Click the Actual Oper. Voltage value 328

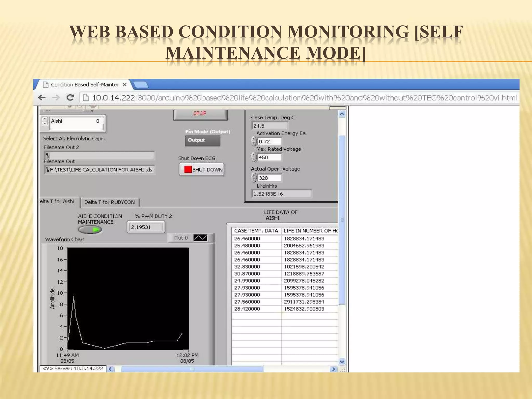[269, 178]
